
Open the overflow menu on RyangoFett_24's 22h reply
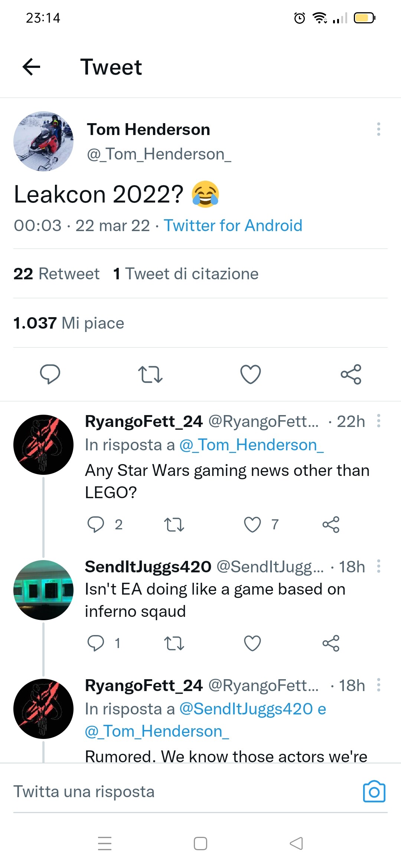[x=378, y=421]
